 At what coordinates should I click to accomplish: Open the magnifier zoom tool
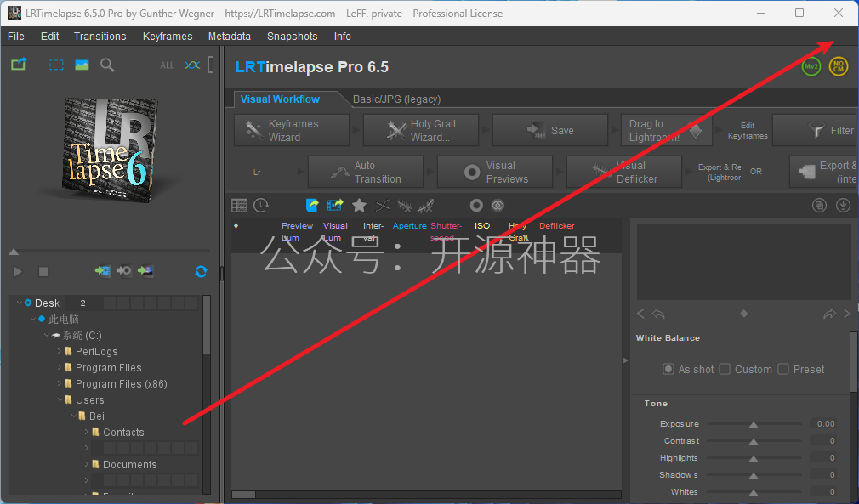107,65
